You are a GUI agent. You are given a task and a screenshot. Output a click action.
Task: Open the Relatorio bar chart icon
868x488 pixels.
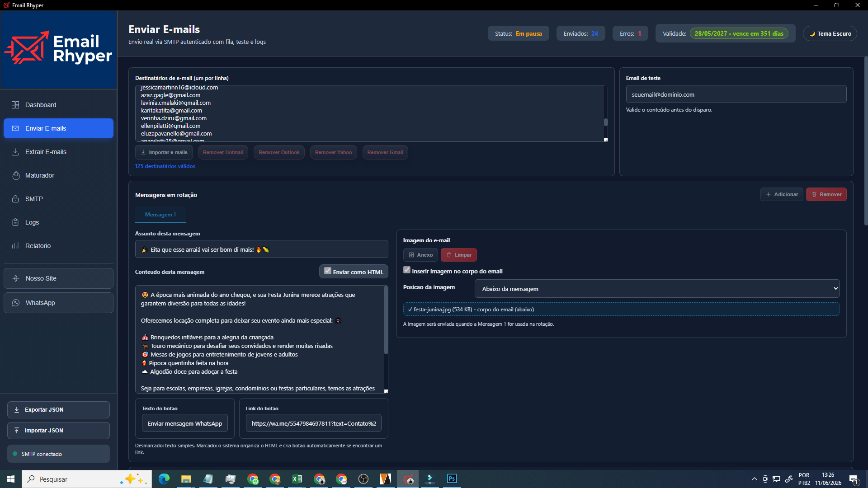(x=15, y=246)
